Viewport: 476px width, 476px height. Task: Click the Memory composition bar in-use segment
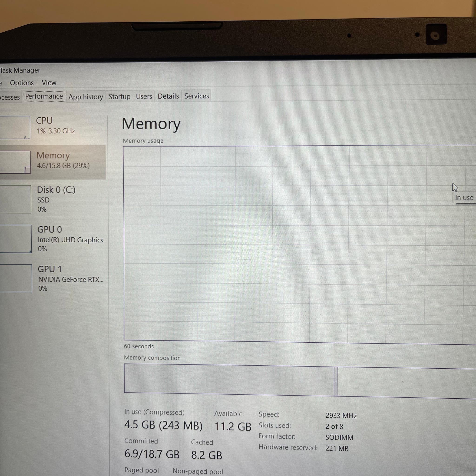[229, 380]
